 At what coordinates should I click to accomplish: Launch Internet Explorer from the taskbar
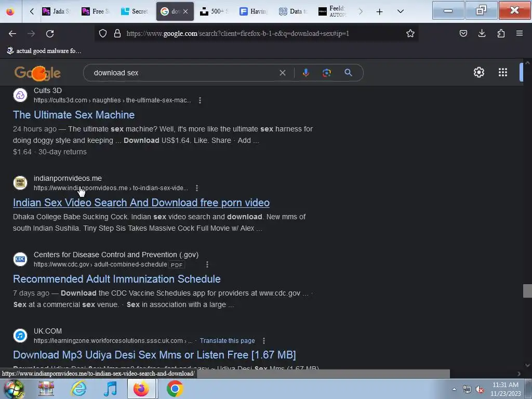point(79,389)
